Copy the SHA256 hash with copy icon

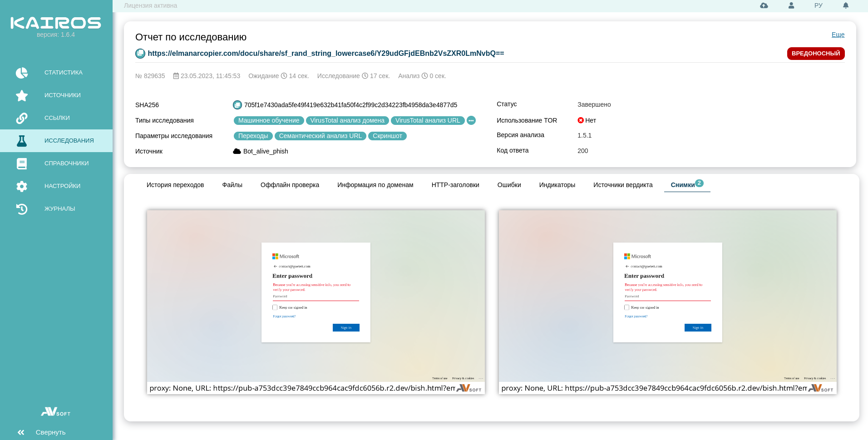(x=237, y=105)
